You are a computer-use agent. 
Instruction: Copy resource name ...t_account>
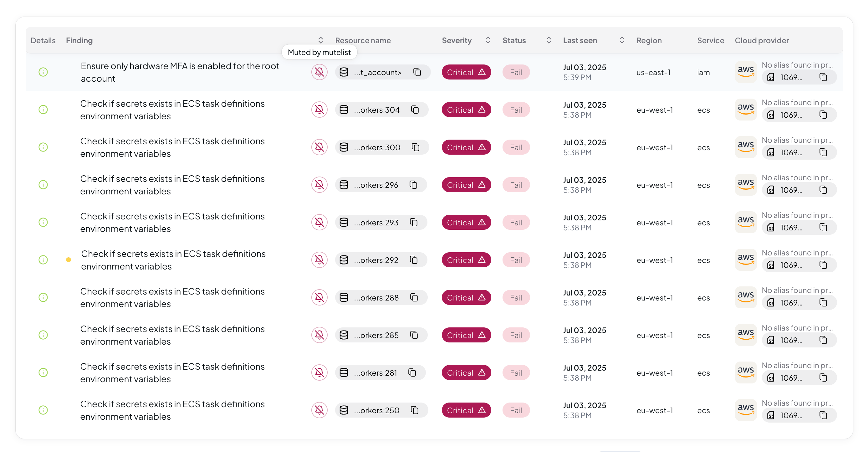tap(417, 72)
